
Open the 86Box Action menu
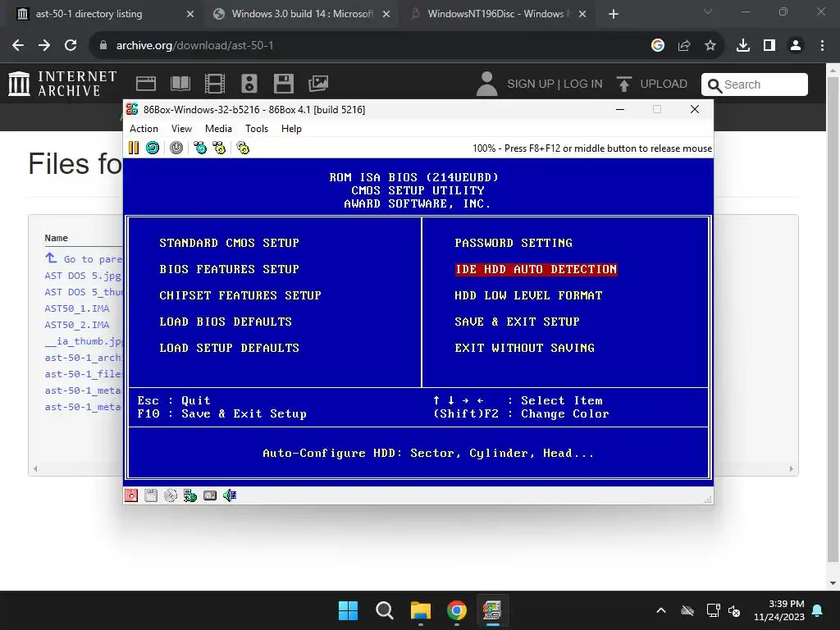pyautogui.click(x=144, y=129)
